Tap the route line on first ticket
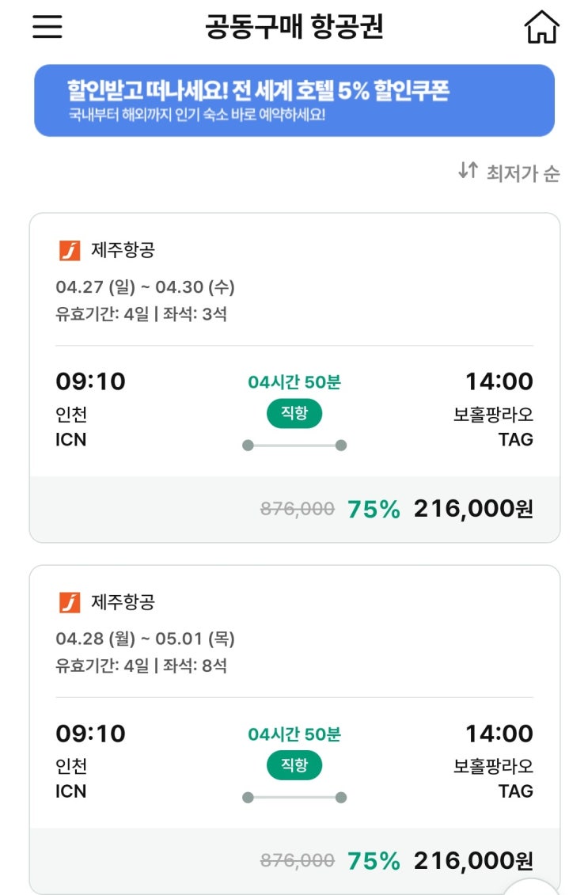Image resolution: width=588 pixels, height=895 pixels. (294, 446)
